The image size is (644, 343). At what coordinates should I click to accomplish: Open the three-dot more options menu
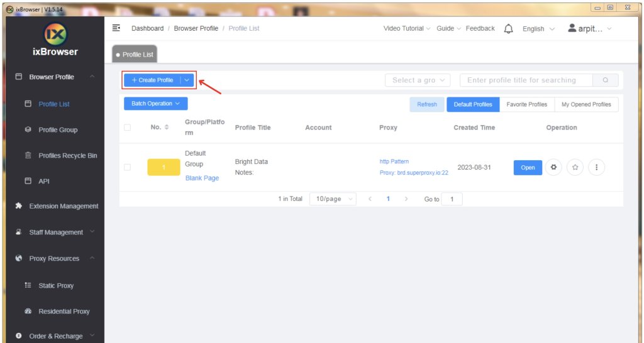596,167
